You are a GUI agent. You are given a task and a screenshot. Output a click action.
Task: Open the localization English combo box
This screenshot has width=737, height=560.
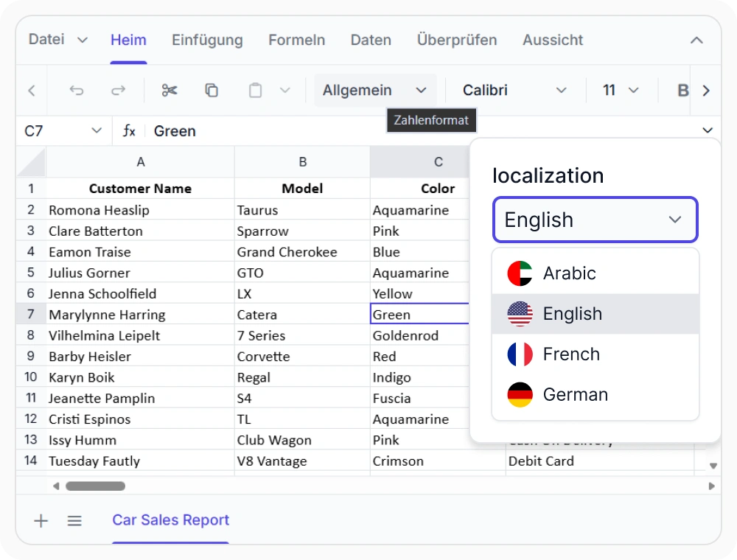pos(595,220)
